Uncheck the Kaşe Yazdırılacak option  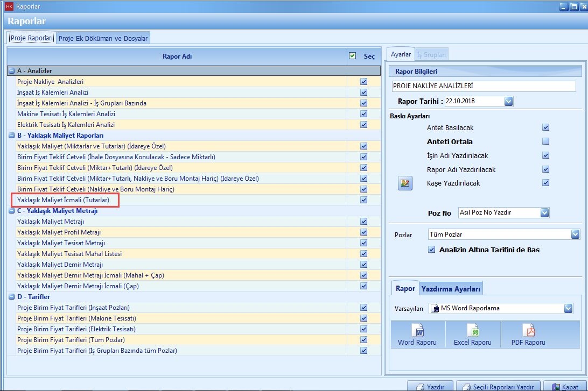(x=545, y=183)
